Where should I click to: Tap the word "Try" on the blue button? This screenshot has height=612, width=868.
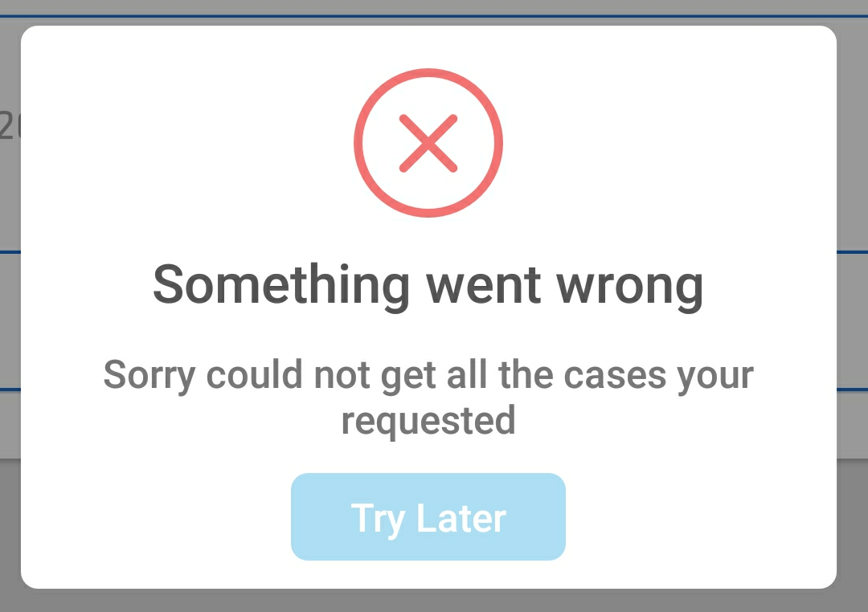click(378, 520)
